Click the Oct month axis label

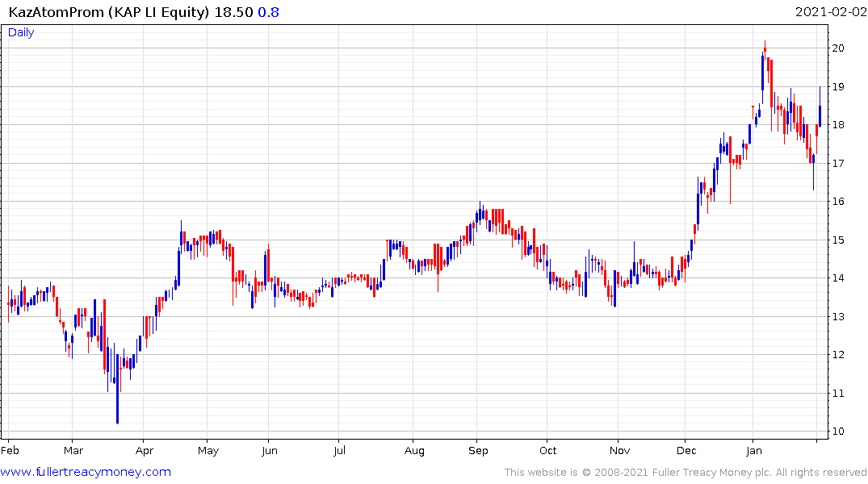[x=548, y=450]
